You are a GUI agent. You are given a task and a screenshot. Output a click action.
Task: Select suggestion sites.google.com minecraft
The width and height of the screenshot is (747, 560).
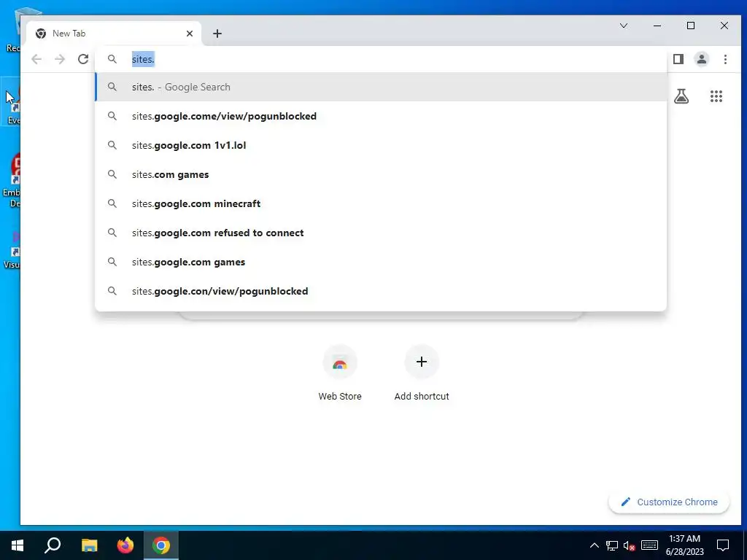tap(381, 204)
